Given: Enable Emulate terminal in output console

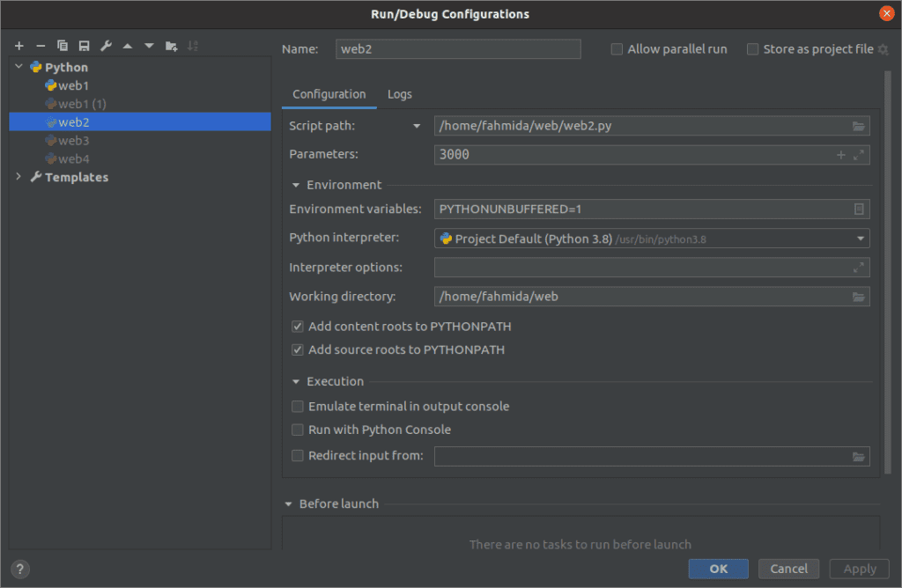Looking at the screenshot, I should pos(298,407).
